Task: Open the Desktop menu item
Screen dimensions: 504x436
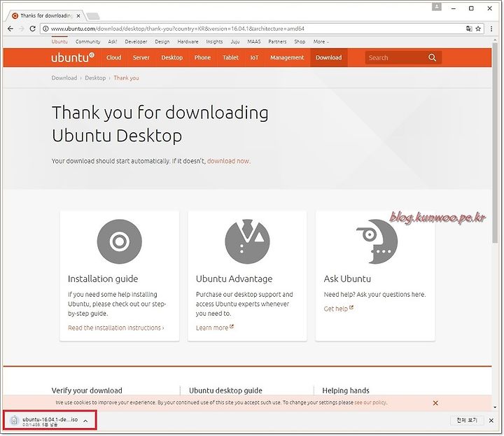Action: (172, 57)
